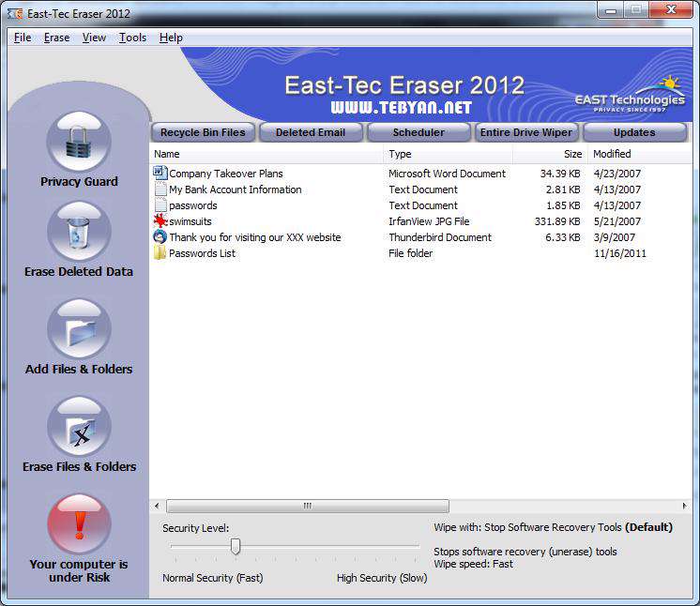Click the Thunderbird icon beside Thank you email
The width and height of the screenshot is (700, 606).
point(160,237)
